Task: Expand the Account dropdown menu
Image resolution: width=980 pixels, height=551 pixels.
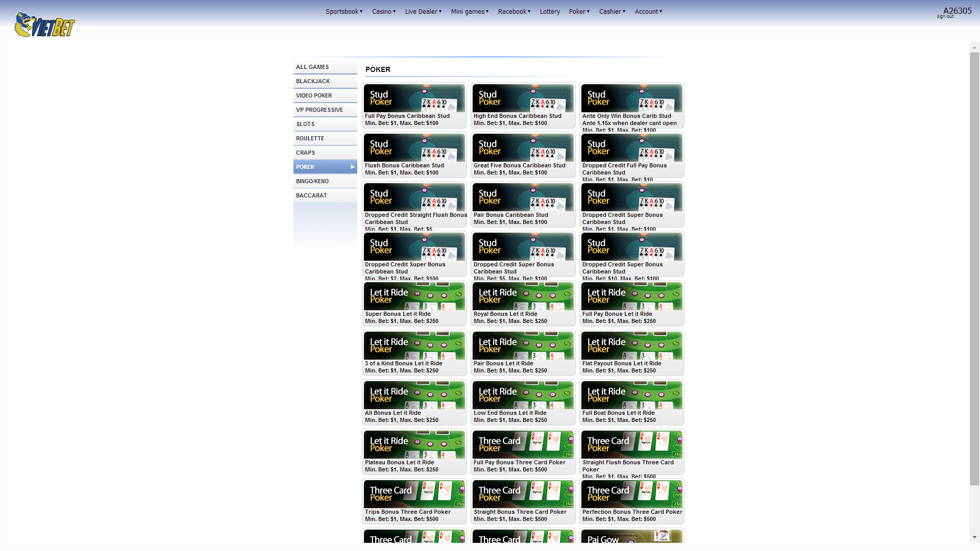Action: click(x=648, y=11)
